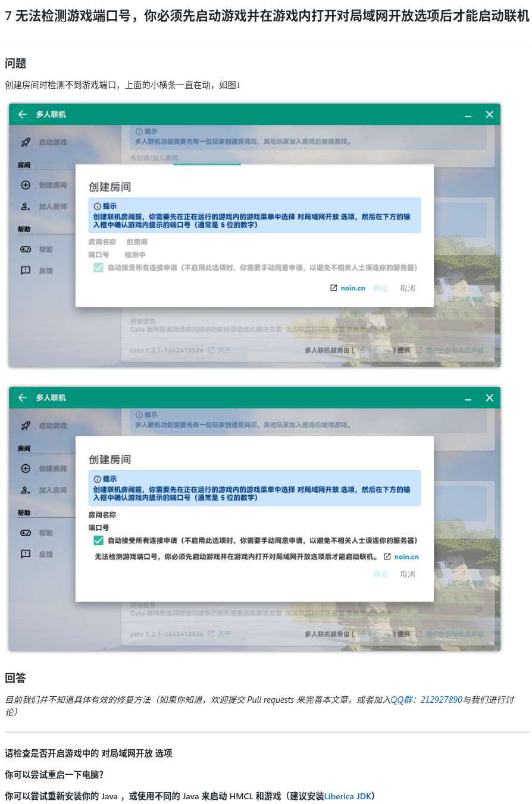
Task: Click the 帮助 gamepad icon in the error-message screenshot
Action: pyautogui.click(x=26, y=533)
